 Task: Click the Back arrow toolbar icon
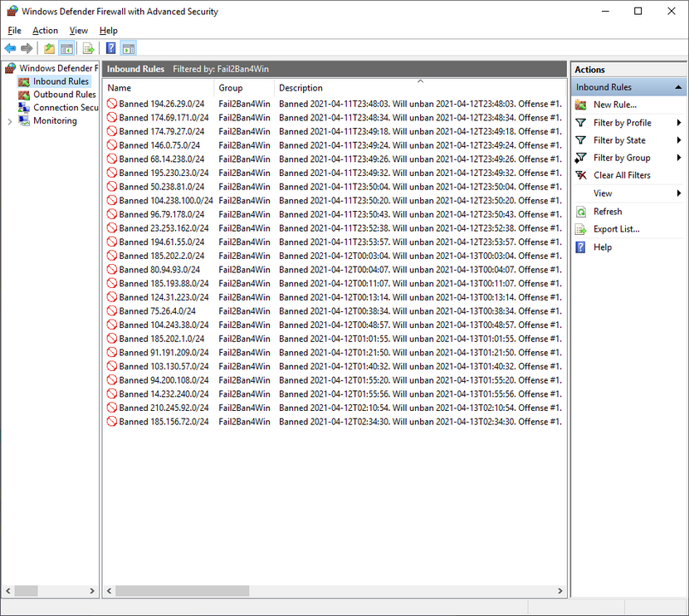(10, 48)
